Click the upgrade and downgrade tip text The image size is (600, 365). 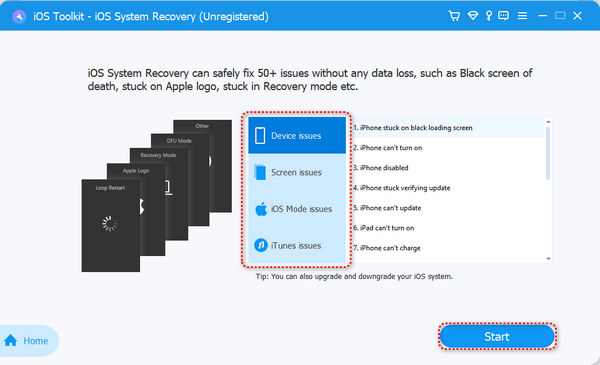[354, 276]
